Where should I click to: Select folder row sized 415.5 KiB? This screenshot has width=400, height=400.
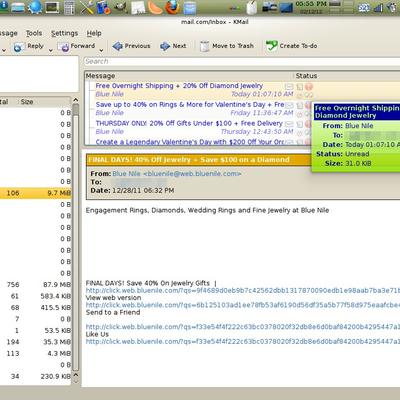[x=35, y=307]
